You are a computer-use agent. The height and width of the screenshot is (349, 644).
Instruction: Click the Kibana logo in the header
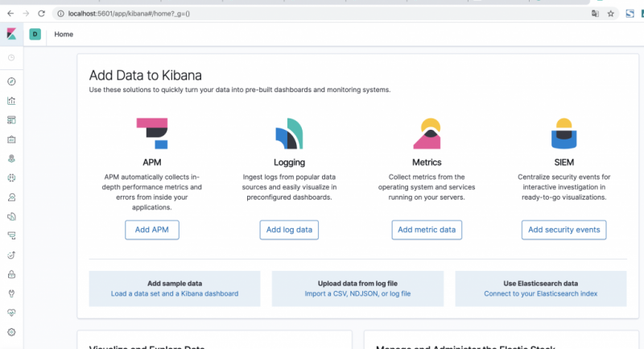[x=11, y=34]
